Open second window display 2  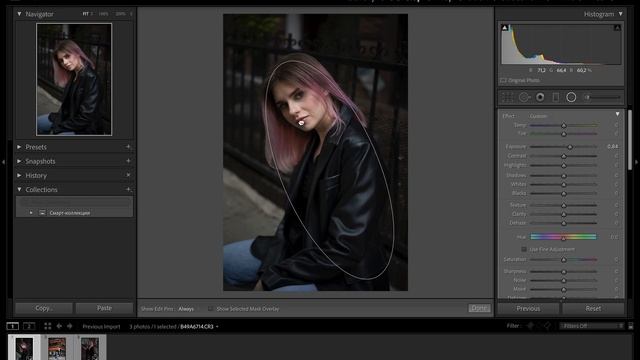click(29, 326)
